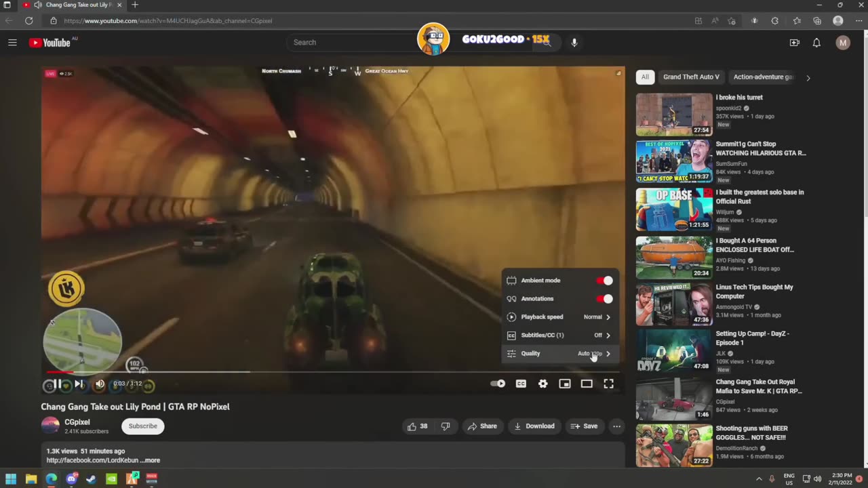Screen dimensions: 868x488
Task: Click the Share button
Action: click(x=482, y=426)
